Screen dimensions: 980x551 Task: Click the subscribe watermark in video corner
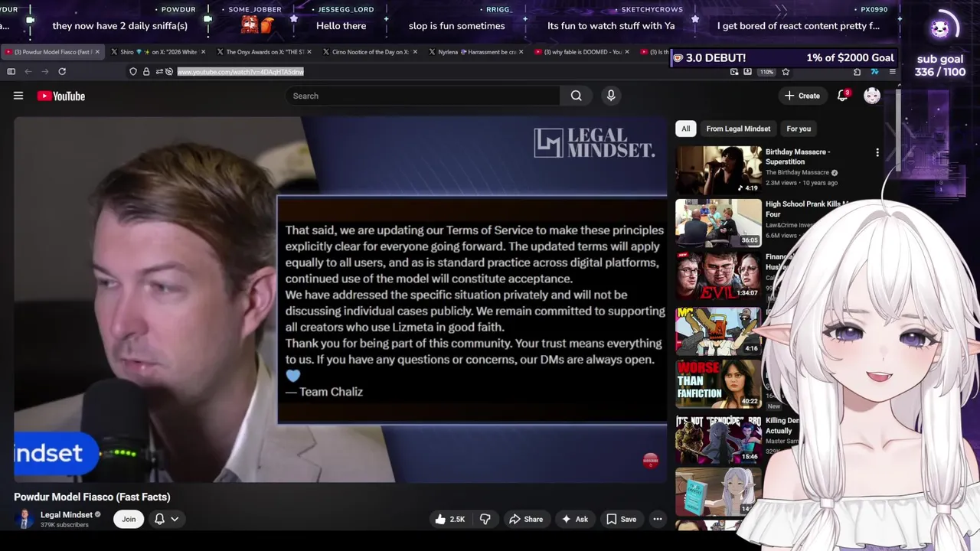tap(650, 460)
